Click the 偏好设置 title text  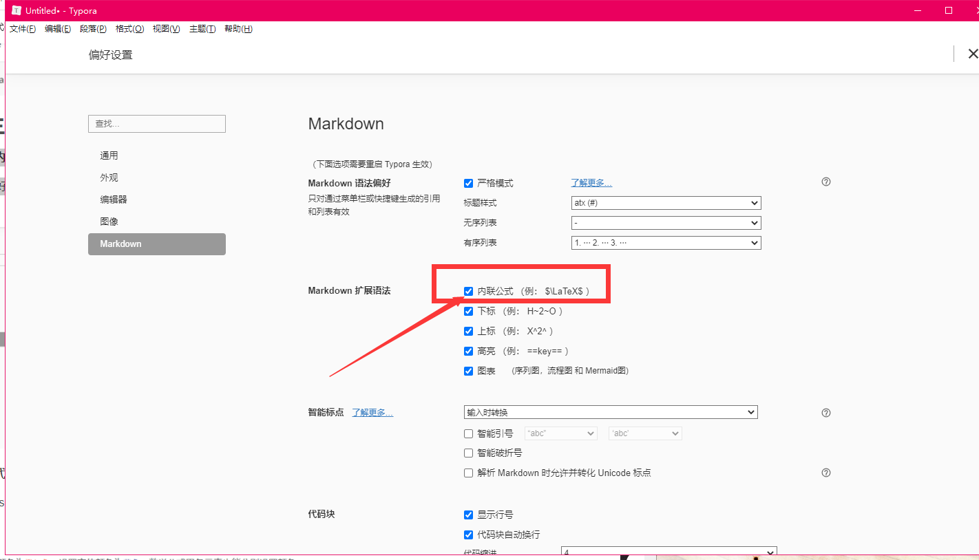tap(110, 55)
